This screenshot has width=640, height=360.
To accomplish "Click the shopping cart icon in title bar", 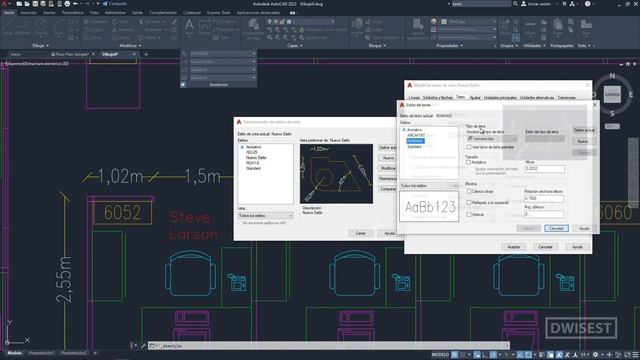I will click(564, 4).
